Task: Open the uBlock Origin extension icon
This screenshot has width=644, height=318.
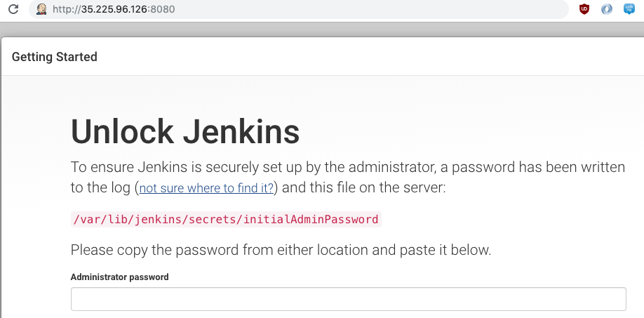Action: click(584, 9)
